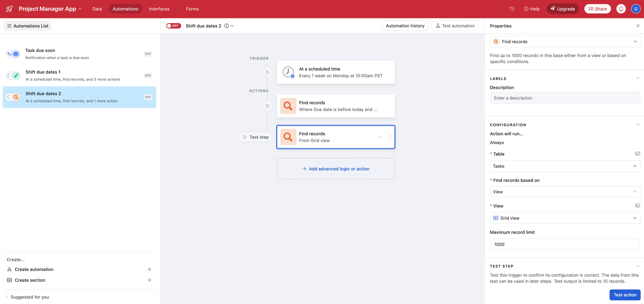Open Table field picker icon in Properties

(x=637, y=154)
